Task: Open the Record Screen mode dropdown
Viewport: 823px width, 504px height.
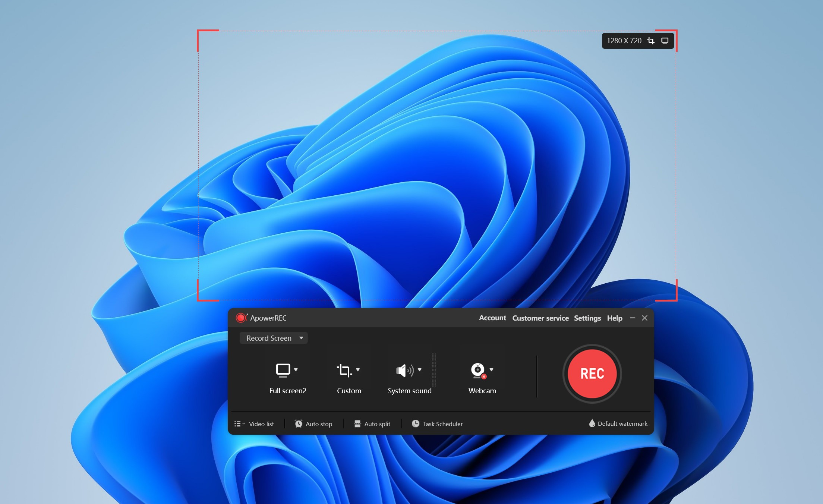Action: pos(273,338)
